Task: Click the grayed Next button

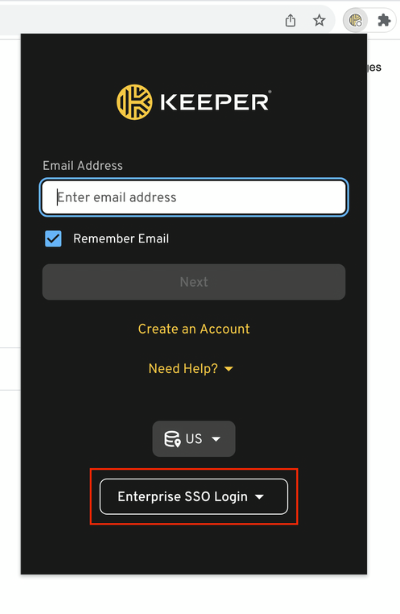Action: tap(194, 282)
